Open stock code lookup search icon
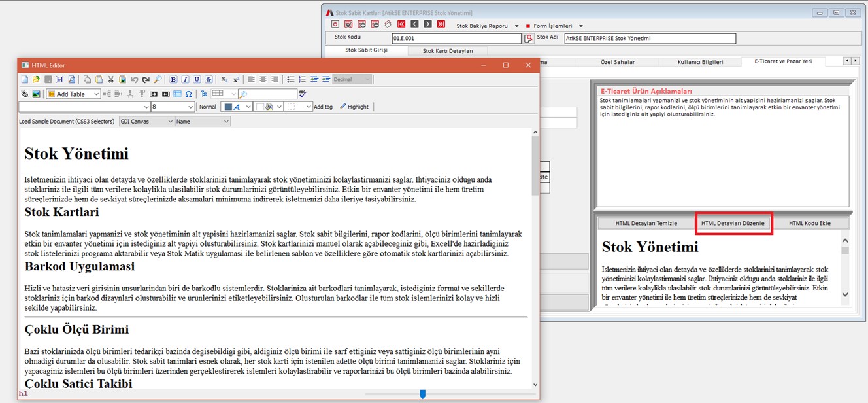This screenshot has width=868, height=403. coord(529,39)
